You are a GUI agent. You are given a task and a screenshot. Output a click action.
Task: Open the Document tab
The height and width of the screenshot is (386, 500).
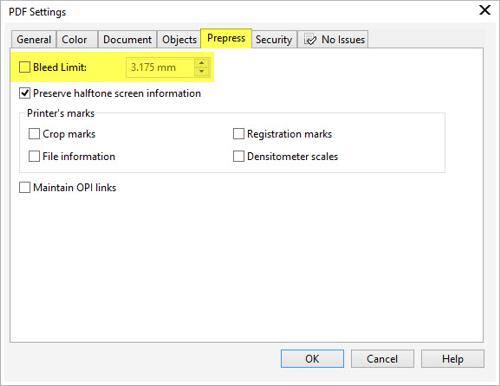(127, 39)
